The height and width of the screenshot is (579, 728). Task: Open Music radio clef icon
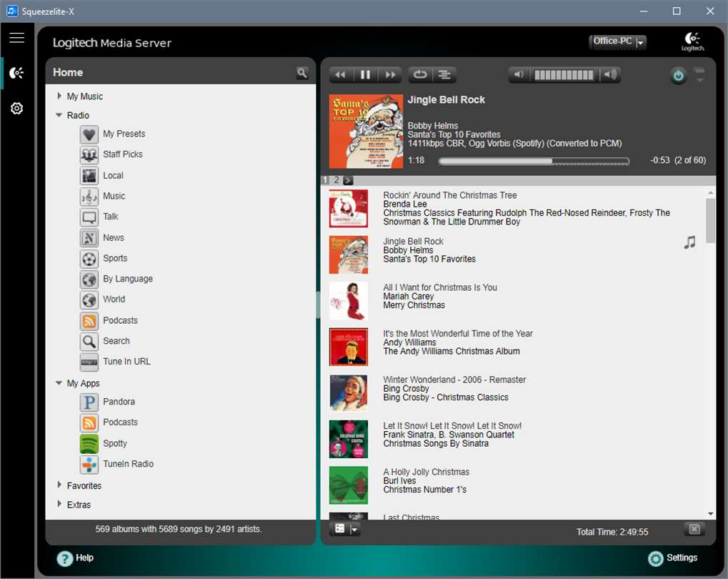coord(89,197)
